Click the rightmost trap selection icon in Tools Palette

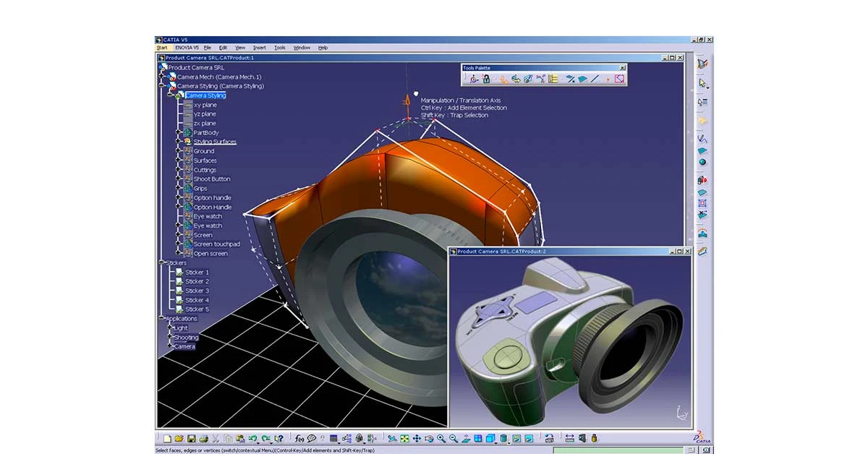(618, 77)
